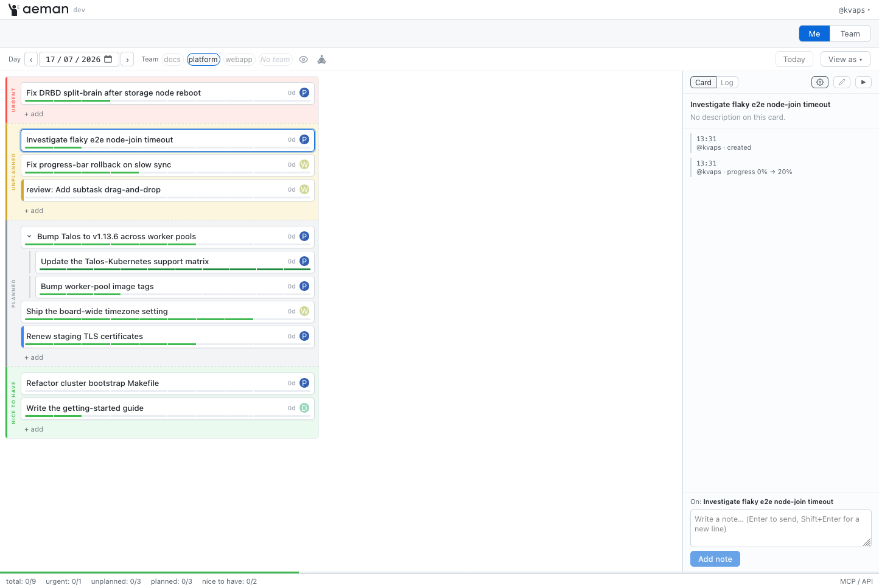
Task: Open the calendar date picker icon
Action: click(x=108, y=59)
